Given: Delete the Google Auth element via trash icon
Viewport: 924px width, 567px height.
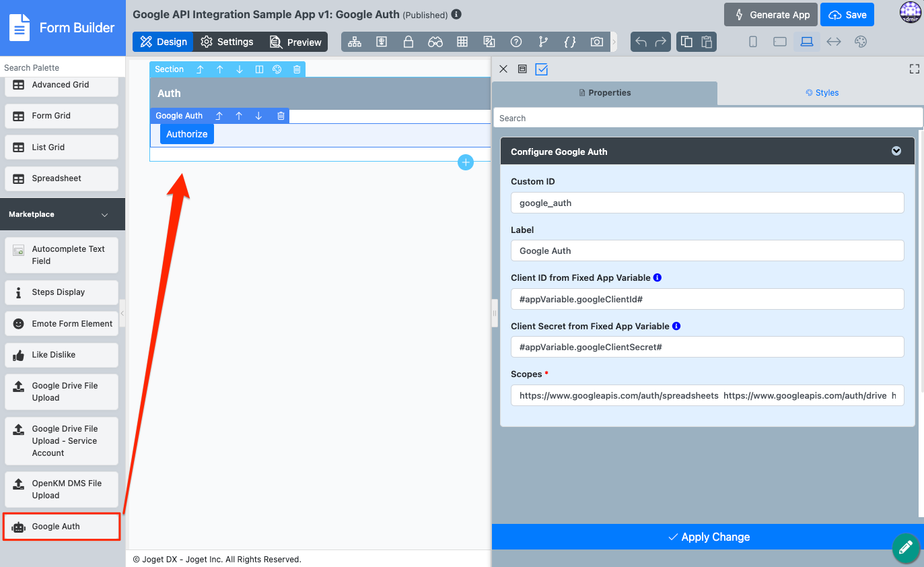Looking at the screenshot, I should click(x=281, y=116).
